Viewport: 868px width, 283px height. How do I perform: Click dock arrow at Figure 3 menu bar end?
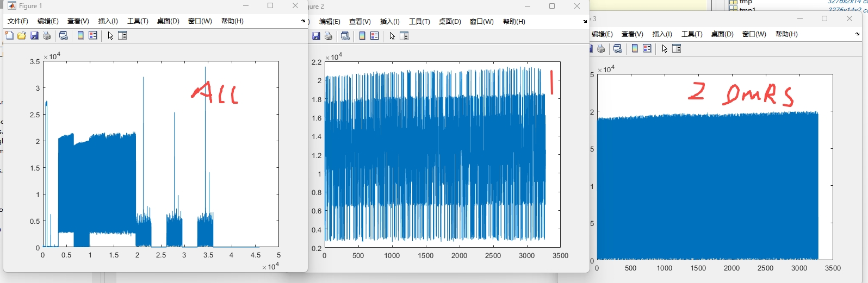pos(858,34)
